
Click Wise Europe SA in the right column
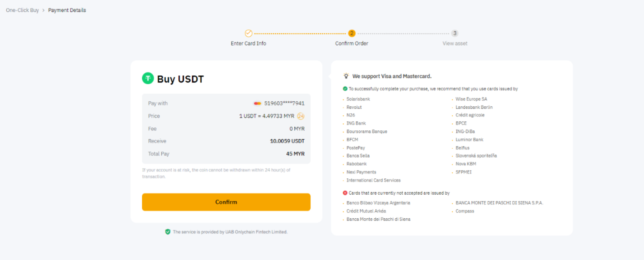pos(471,99)
